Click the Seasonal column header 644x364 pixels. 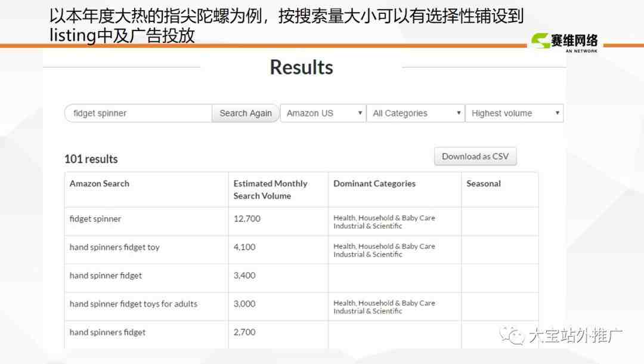click(484, 184)
